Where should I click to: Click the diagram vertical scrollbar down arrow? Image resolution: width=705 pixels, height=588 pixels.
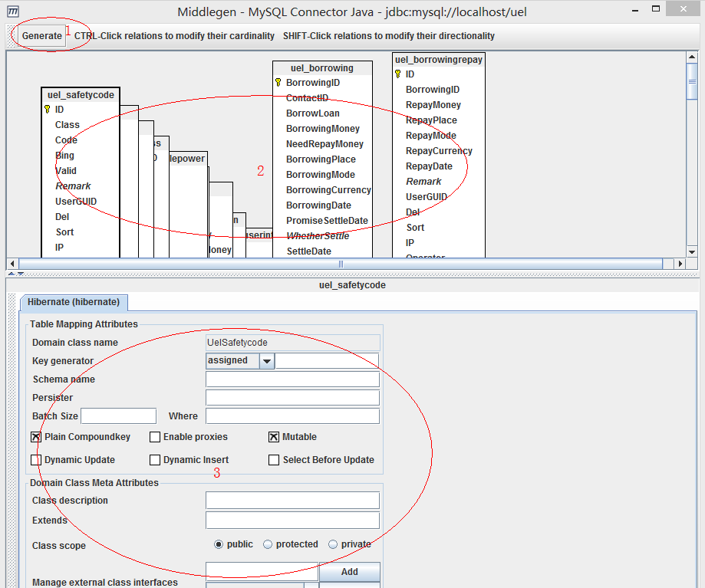click(691, 251)
